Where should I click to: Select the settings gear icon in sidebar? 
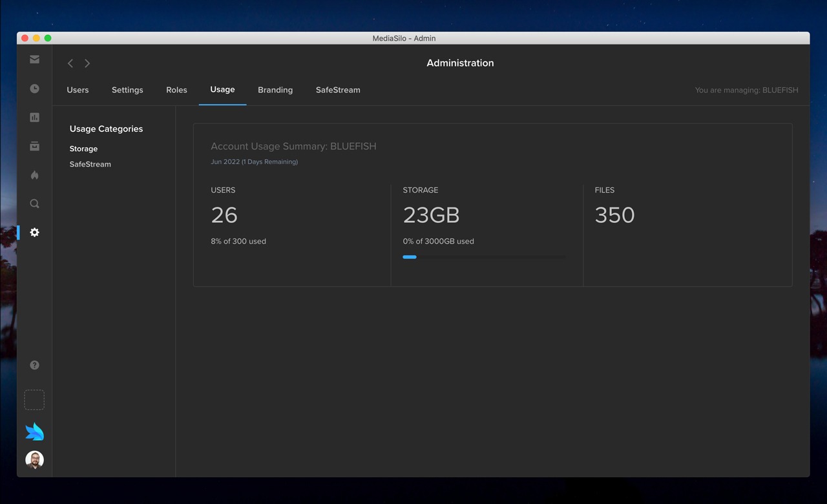click(34, 232)
